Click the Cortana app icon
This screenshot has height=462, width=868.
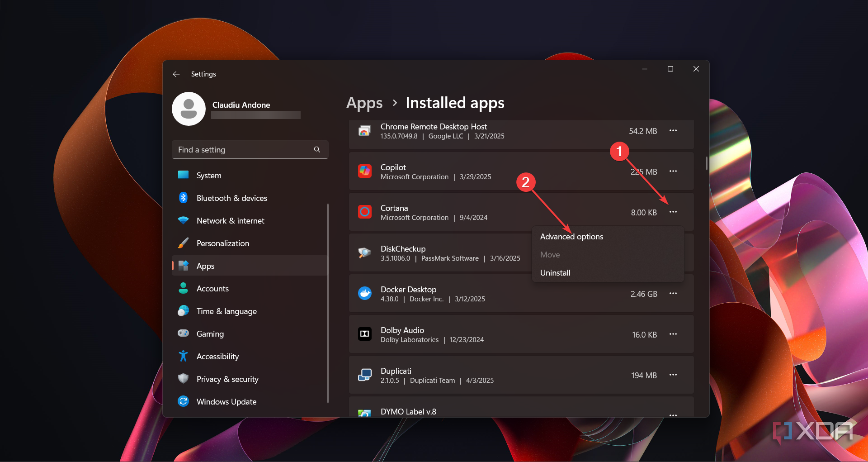point(365,212)
